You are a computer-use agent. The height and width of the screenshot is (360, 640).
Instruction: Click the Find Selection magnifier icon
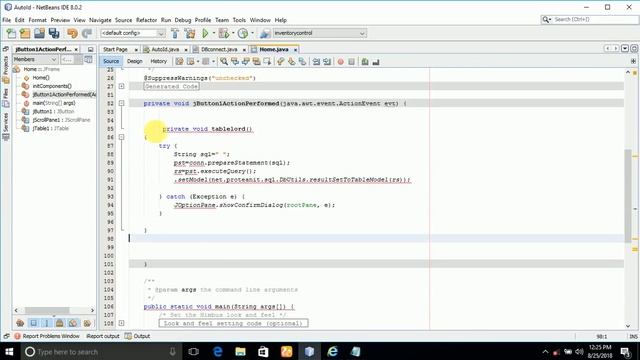pos(224,62)
